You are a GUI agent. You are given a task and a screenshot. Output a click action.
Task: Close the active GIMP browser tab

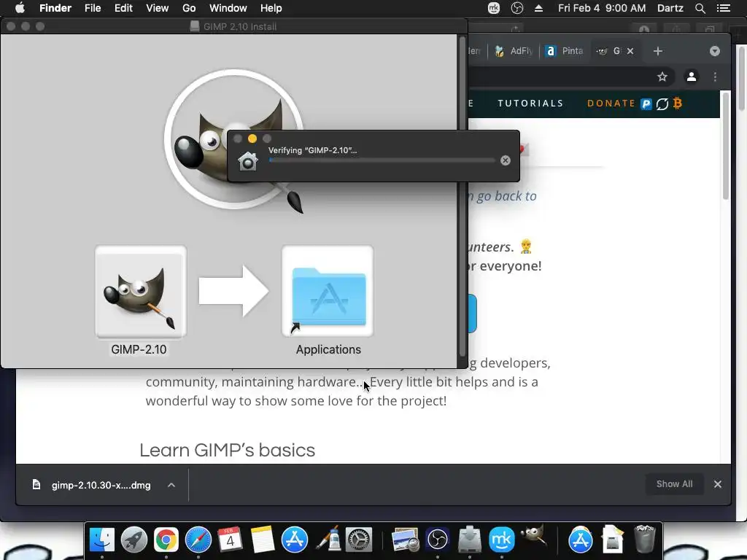pos(630,51)
